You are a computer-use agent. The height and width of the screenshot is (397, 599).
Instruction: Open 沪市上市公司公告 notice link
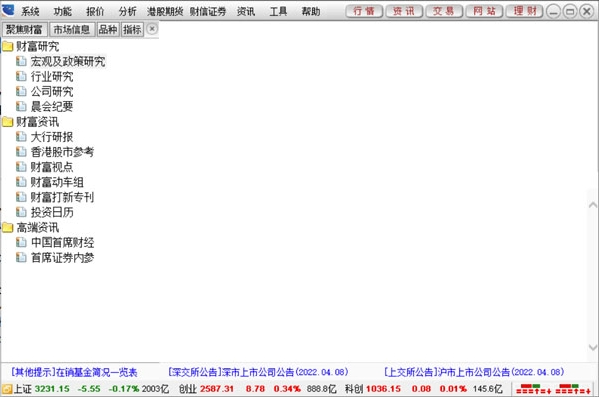click(x=474, y=372)
